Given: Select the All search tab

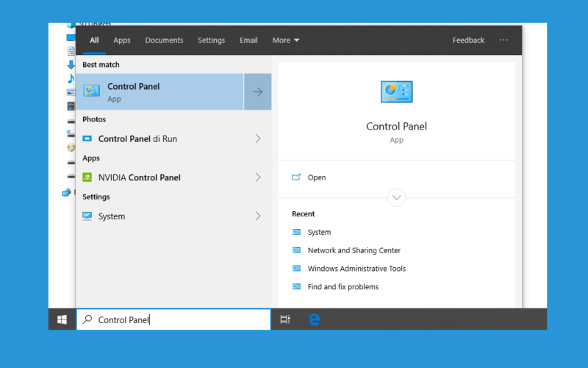Looking at the screenshot, I should pyautogui.click(x=94, y=40).
